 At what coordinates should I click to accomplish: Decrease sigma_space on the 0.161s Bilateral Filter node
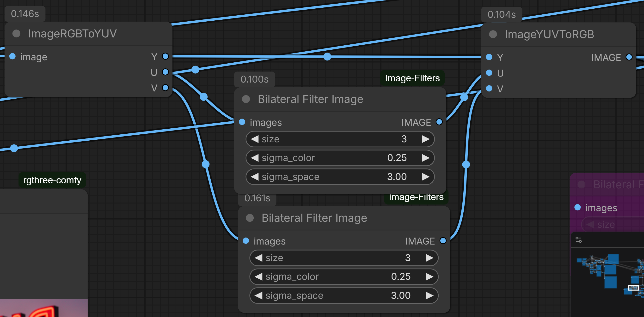[258, 295]
